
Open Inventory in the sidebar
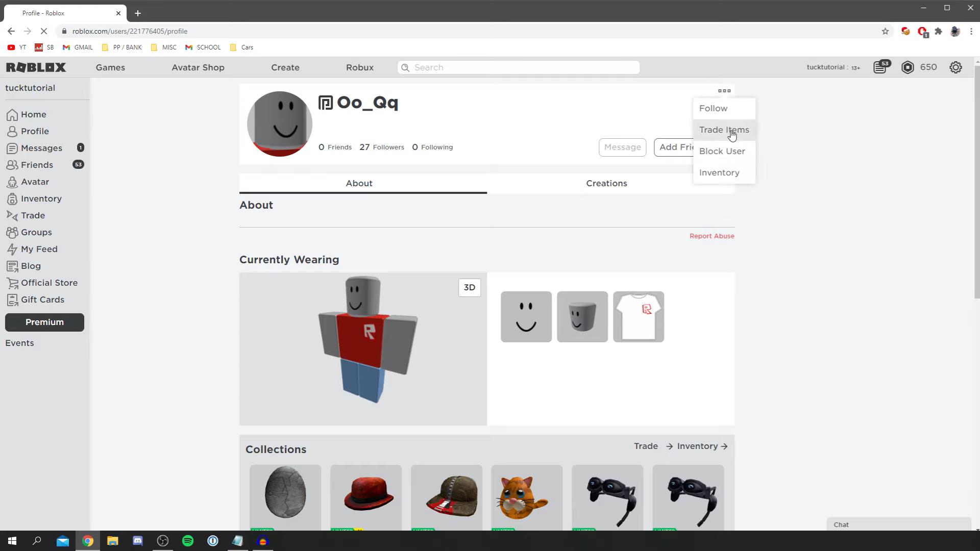pyautogui.click(x=34, y=199)
